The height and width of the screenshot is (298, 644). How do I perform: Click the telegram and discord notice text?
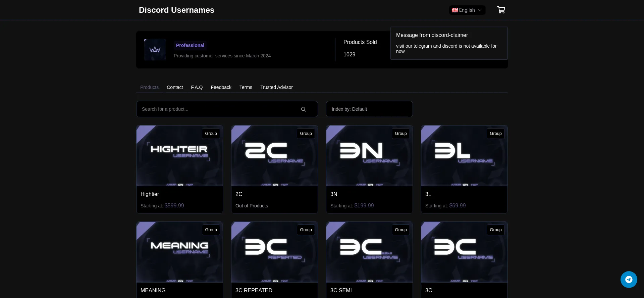click(446, 49)
